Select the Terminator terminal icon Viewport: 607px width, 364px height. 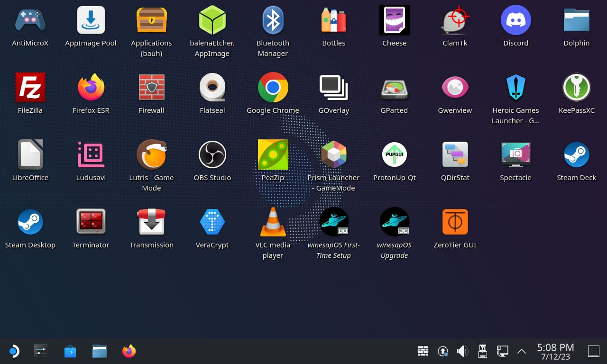click(91, 222)
